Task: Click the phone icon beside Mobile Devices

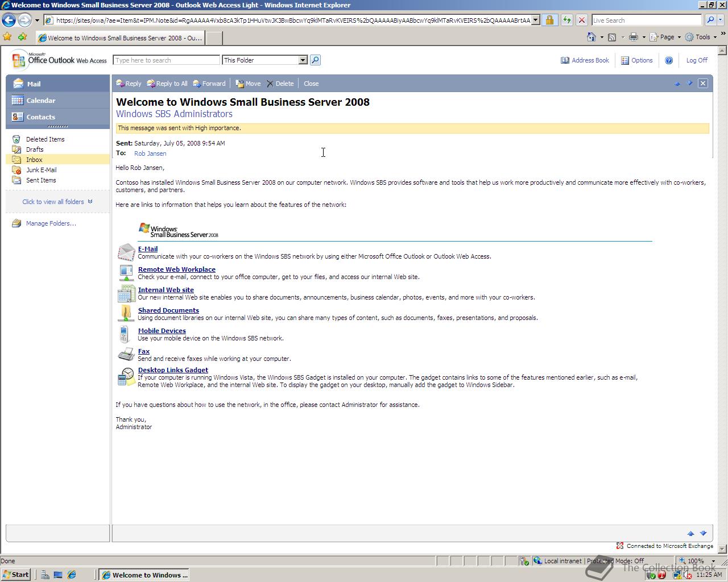Action: click(124, 334)
